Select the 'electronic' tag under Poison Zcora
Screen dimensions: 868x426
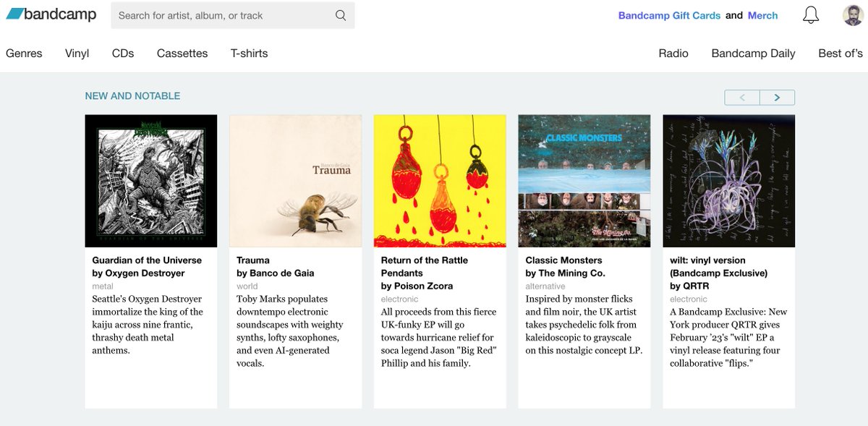[x=400, y=299]
